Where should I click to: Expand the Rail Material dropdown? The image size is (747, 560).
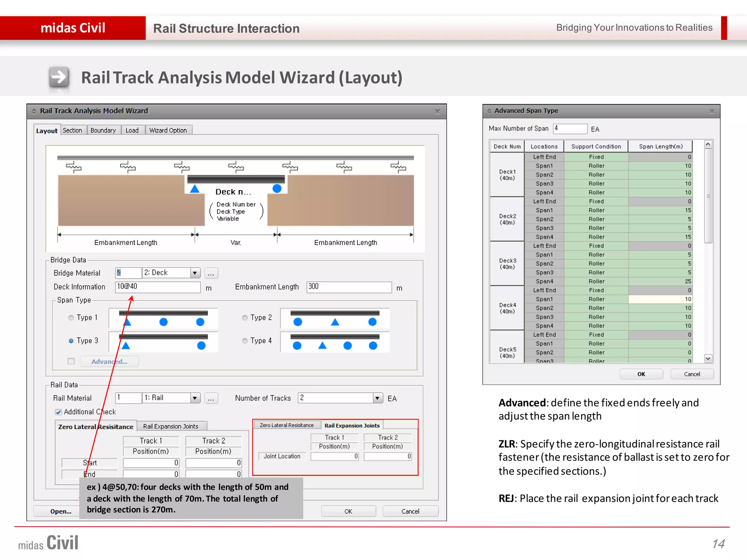195,398
